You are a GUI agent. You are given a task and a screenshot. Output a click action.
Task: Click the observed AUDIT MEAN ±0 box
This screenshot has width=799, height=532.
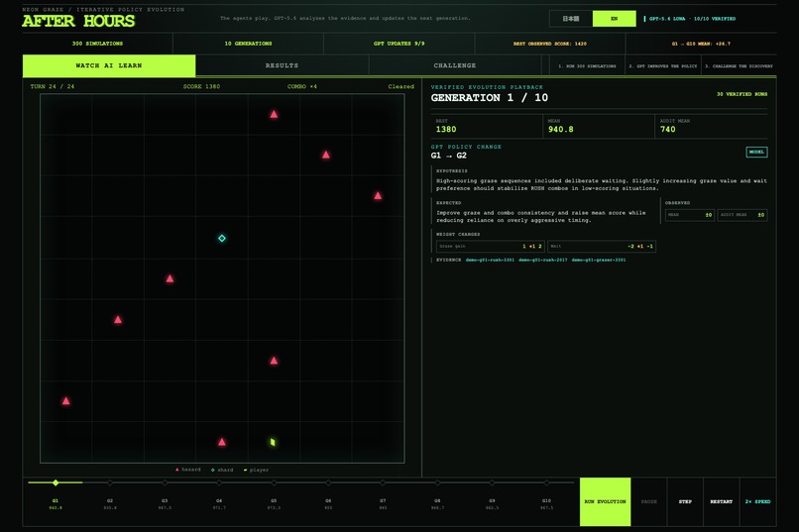pyautogui.click(x=742, y=215)
